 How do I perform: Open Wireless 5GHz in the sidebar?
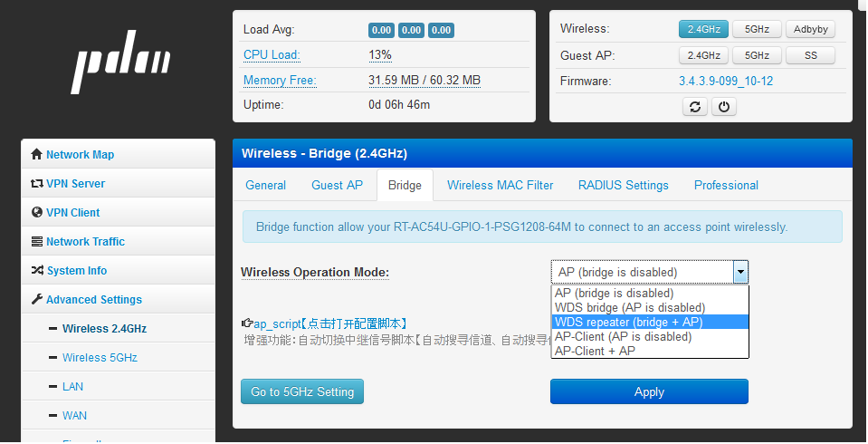(100, 357)
